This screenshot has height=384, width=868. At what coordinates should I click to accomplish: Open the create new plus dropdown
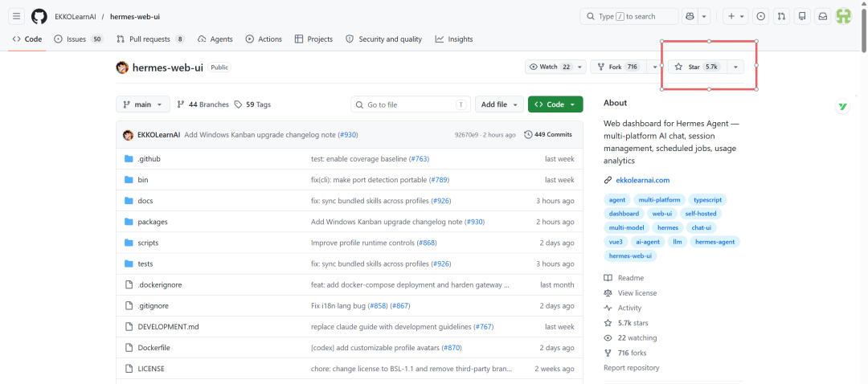tap(735, 17)
